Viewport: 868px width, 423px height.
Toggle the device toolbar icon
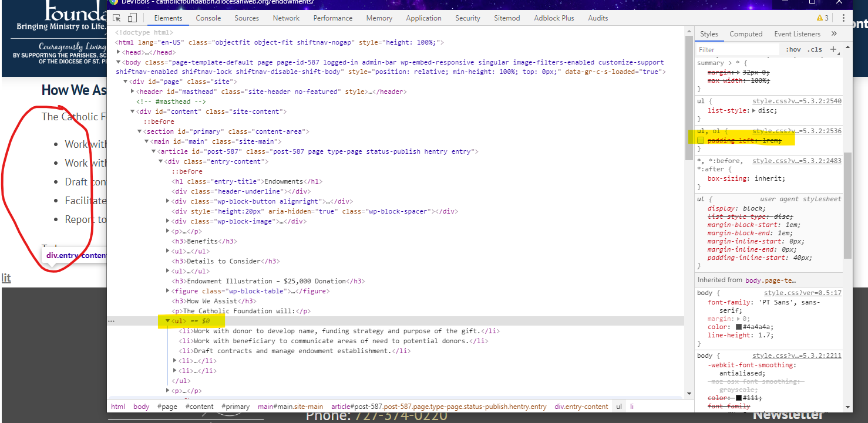click(132, 18)
